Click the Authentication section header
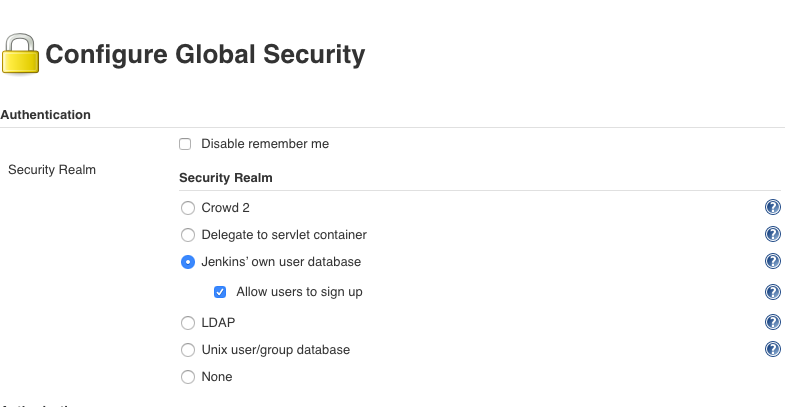This screenshot has height=407, width=785. click(46, 115)
